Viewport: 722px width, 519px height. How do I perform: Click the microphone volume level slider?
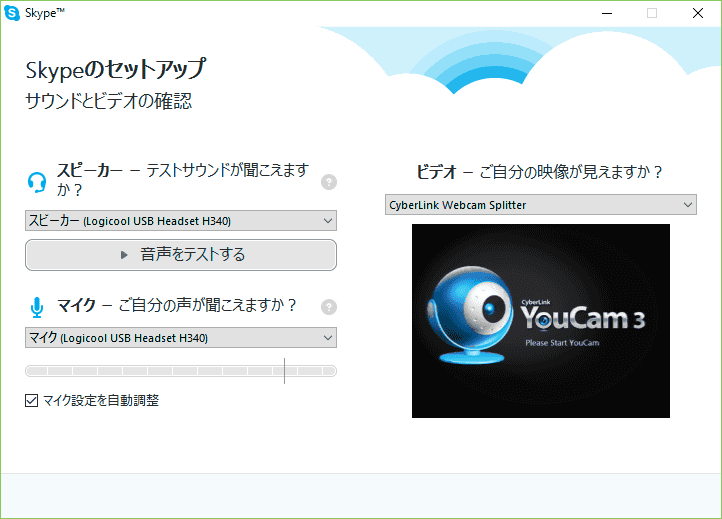(x=181, y=371)
